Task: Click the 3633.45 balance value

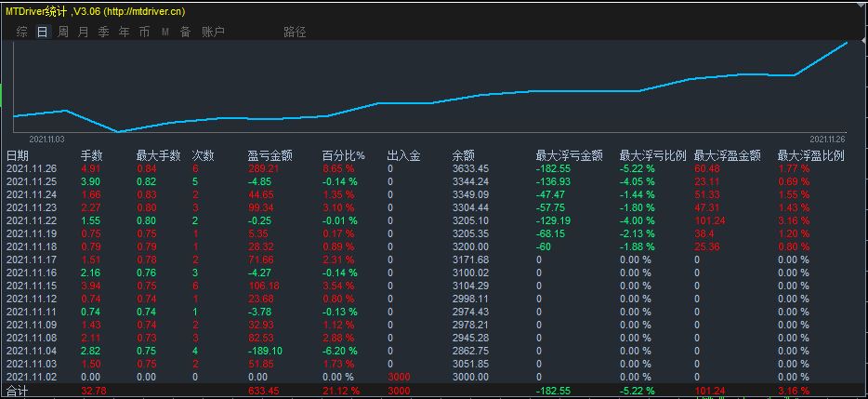Action: [471, 168]
